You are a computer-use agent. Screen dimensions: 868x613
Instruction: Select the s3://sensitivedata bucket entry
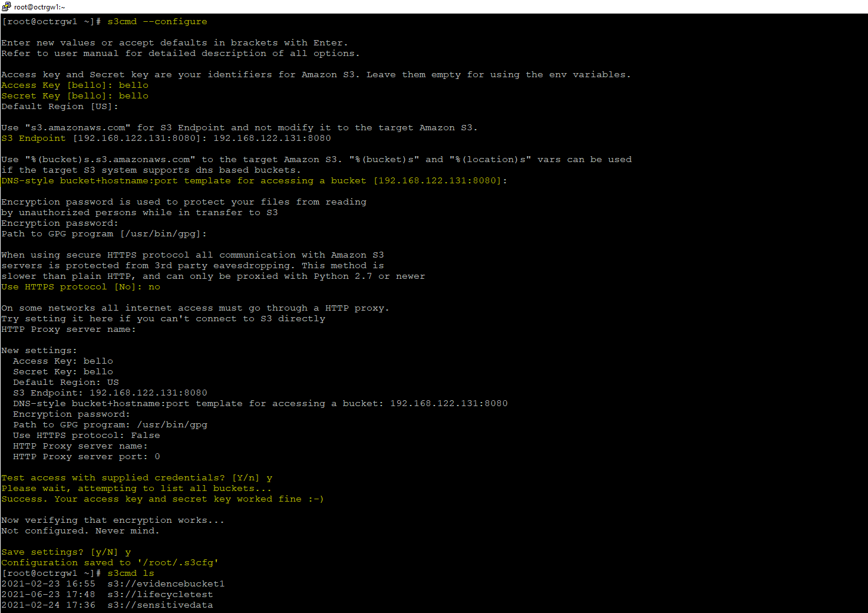point(160,605)
